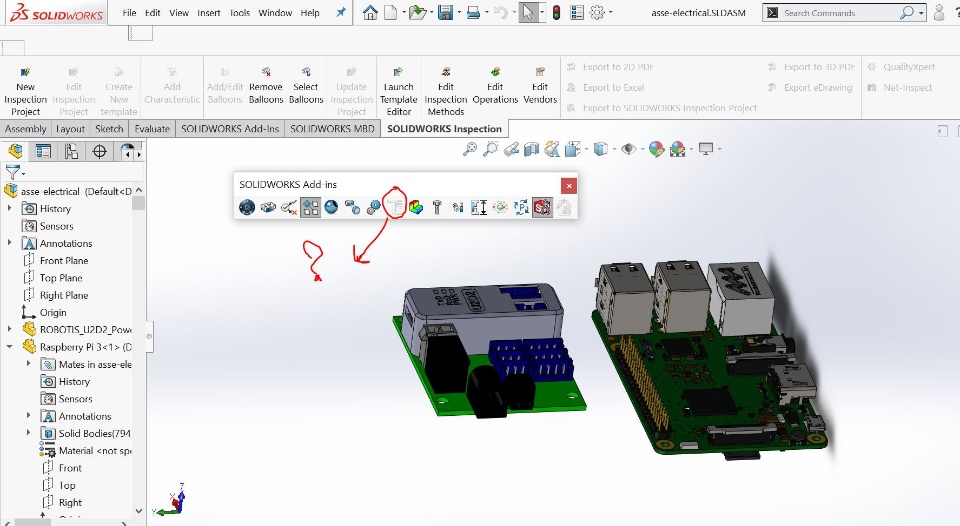Create a new document with the New icon
The height and width of the screenshot is (526, 960).
(391, 12)
